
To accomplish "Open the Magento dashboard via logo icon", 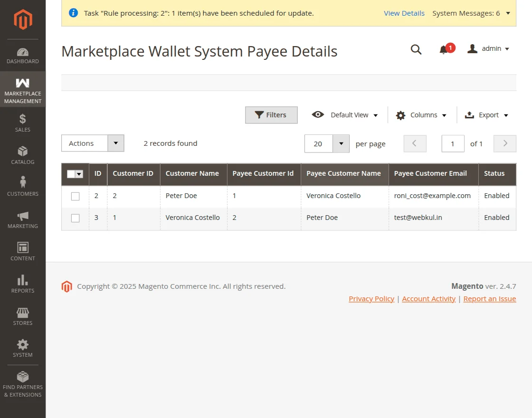I will pos(22,19).
